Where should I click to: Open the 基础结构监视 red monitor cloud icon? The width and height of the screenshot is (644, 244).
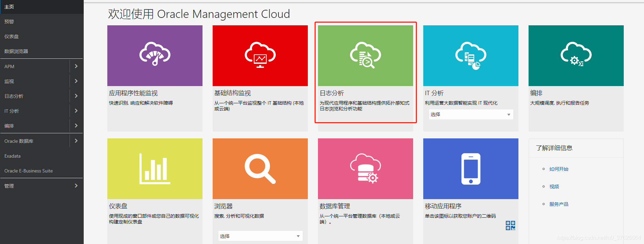[260, 56]
